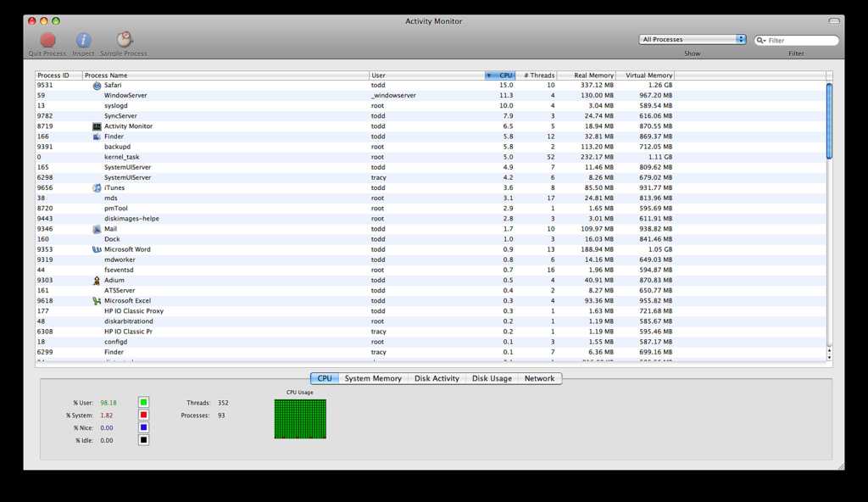This screenshot has height=502, width=868.
Task: Sort by Virtual Memory column header
Action: 645,75
